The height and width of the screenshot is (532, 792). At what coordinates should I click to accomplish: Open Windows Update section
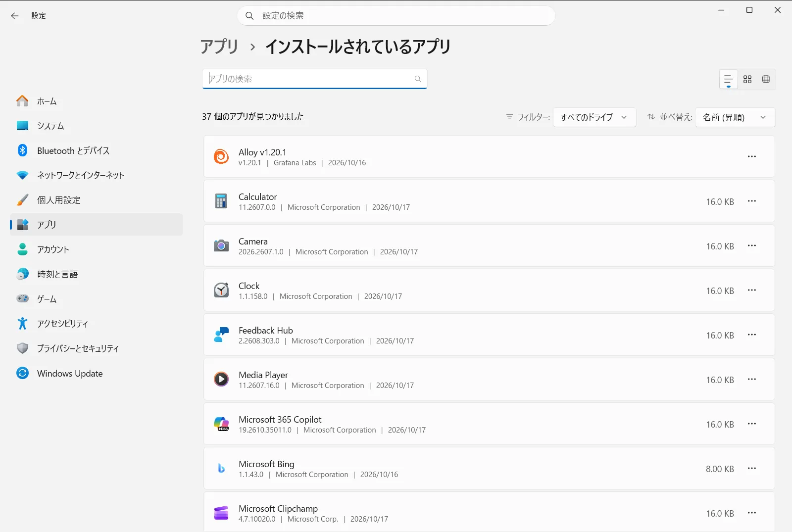click(x=97, y=373)
